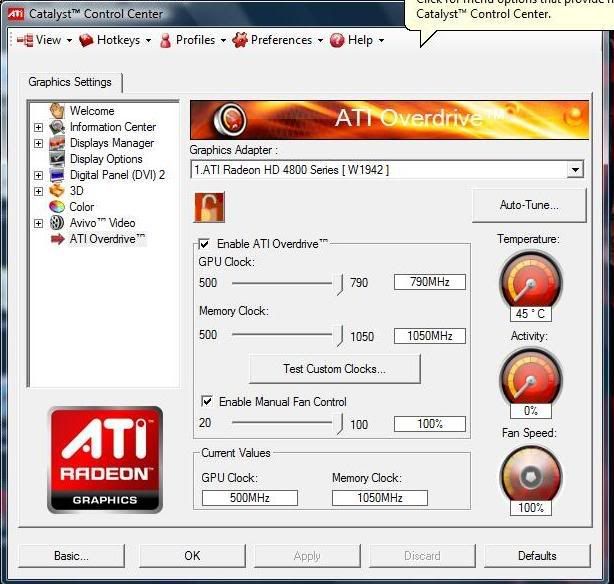Screen dimensions: 614x584
Task: Click the Display Options icon
Action: pyautogui.click(x=57, y=159)
